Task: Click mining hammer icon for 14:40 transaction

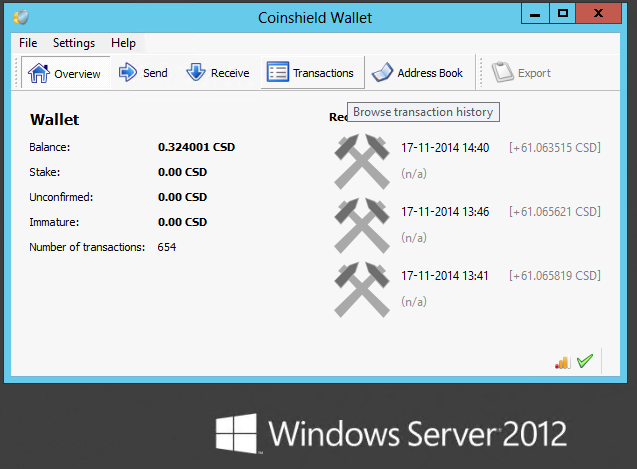Action: 362,161
